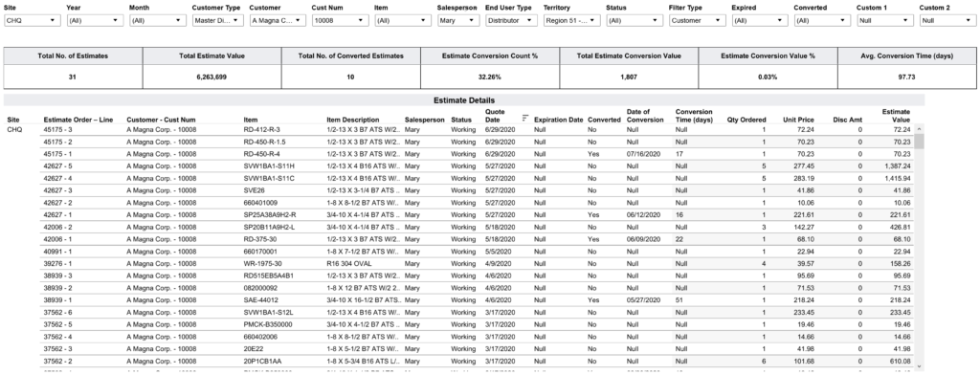Screen dimensions: 980x375
Task: Click conversion date 07/16/2020
Action: (x=642, y=154)
